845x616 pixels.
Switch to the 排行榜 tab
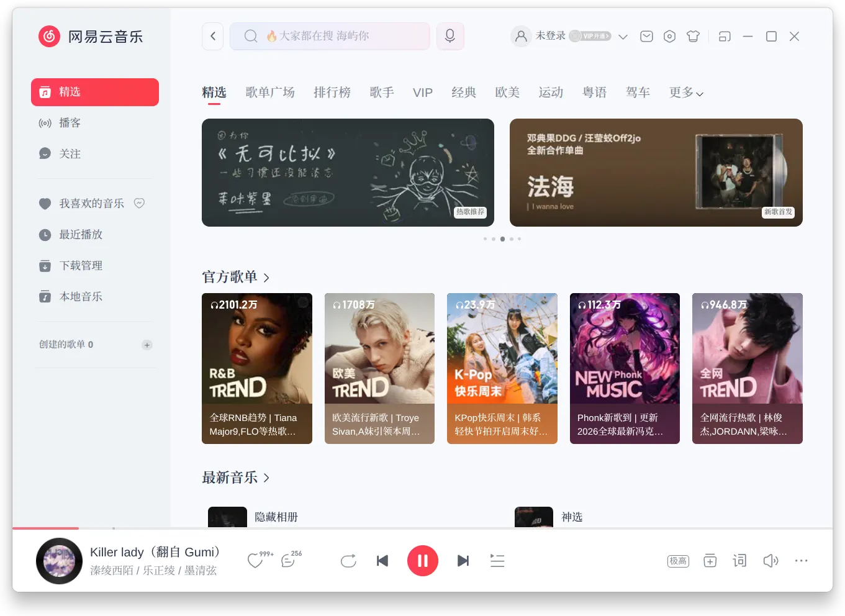[x=332, y=93]
